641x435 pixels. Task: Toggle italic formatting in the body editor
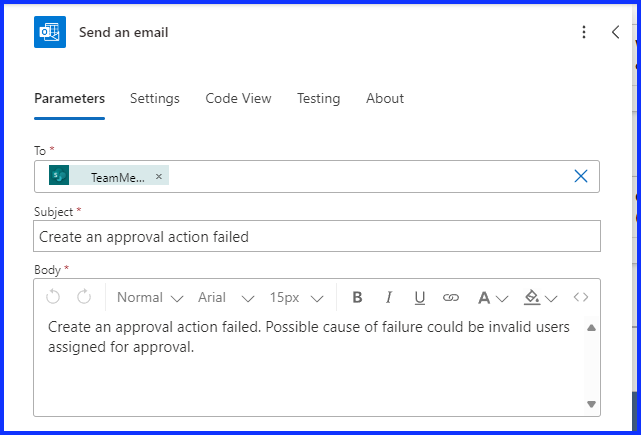coord(389,297)
